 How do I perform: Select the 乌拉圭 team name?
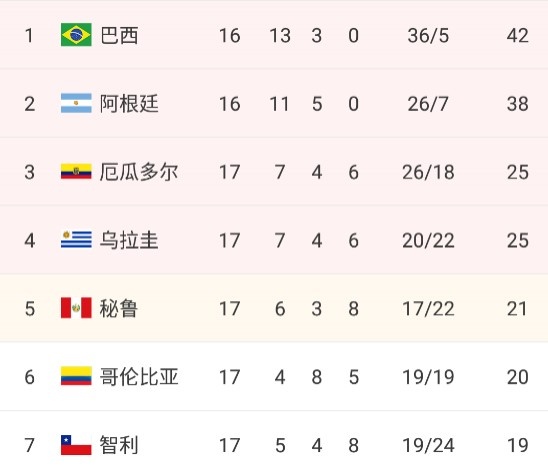(129, 240)
